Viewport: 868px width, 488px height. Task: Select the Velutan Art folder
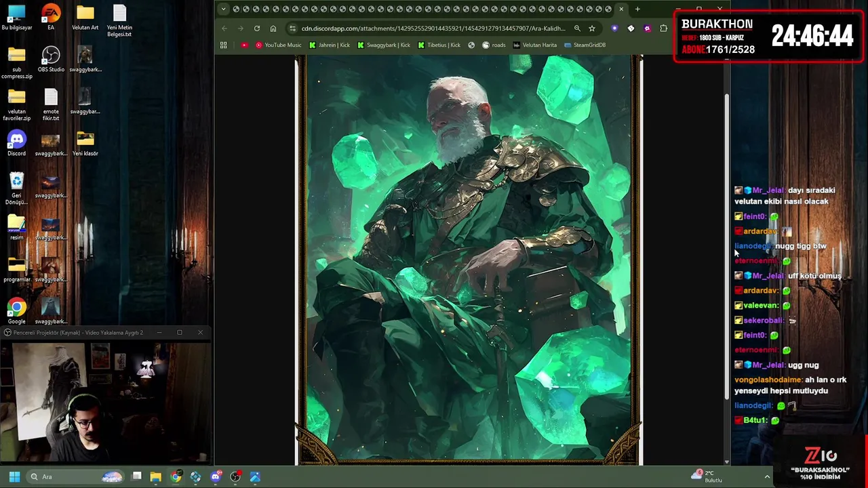[x=85, y=18]
